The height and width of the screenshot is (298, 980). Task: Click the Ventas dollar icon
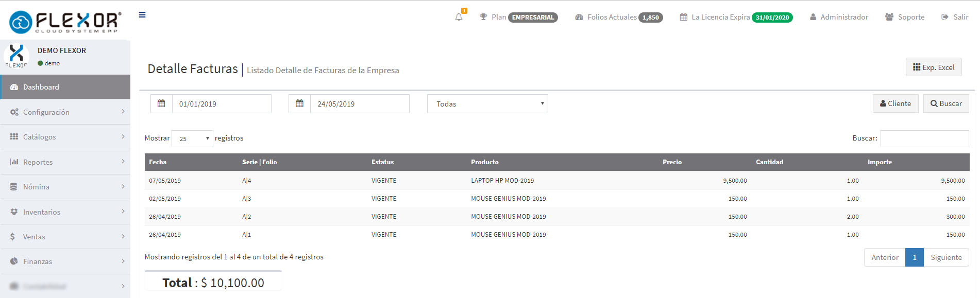(12, 237)
